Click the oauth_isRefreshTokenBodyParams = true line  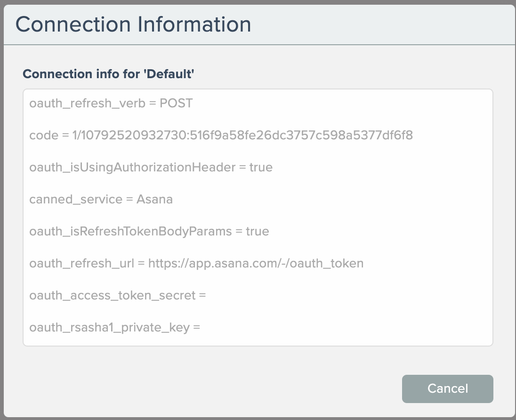tap(149, 231)
